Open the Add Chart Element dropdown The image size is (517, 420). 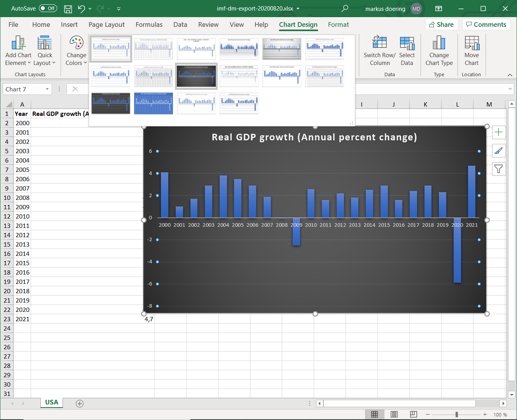click(x=18, y=51)
